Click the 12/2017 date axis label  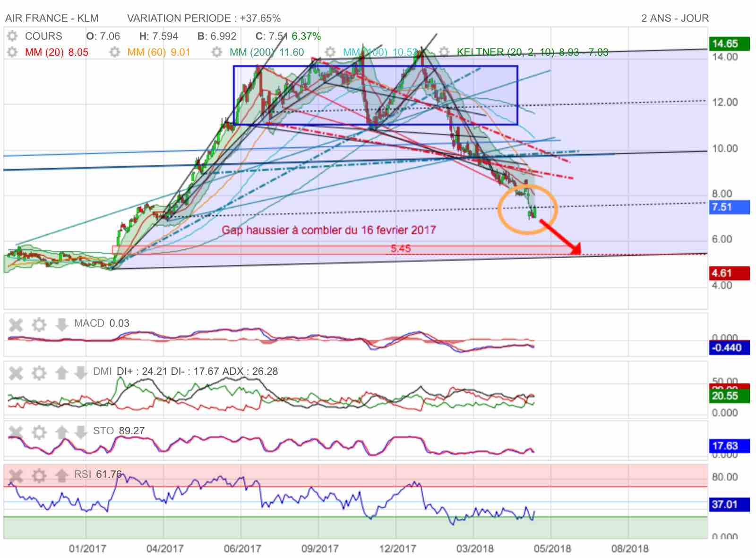(x=397, y=549)
